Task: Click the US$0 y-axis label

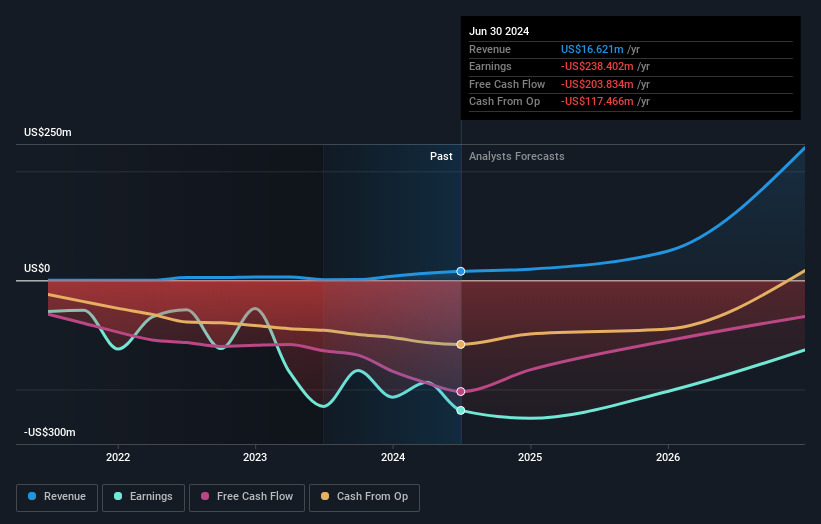Action: pos(37,269)
